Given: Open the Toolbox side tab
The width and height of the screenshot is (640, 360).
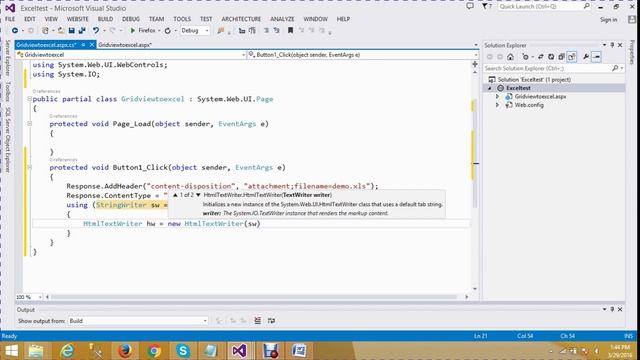Looking at the screenshot, I should point(7,91).
